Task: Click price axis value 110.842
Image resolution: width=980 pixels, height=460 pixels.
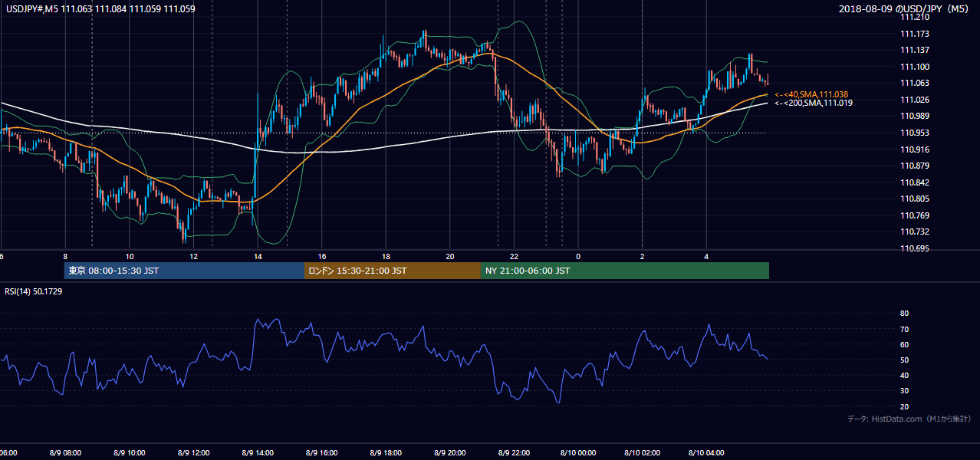Action: click(915, 182)
